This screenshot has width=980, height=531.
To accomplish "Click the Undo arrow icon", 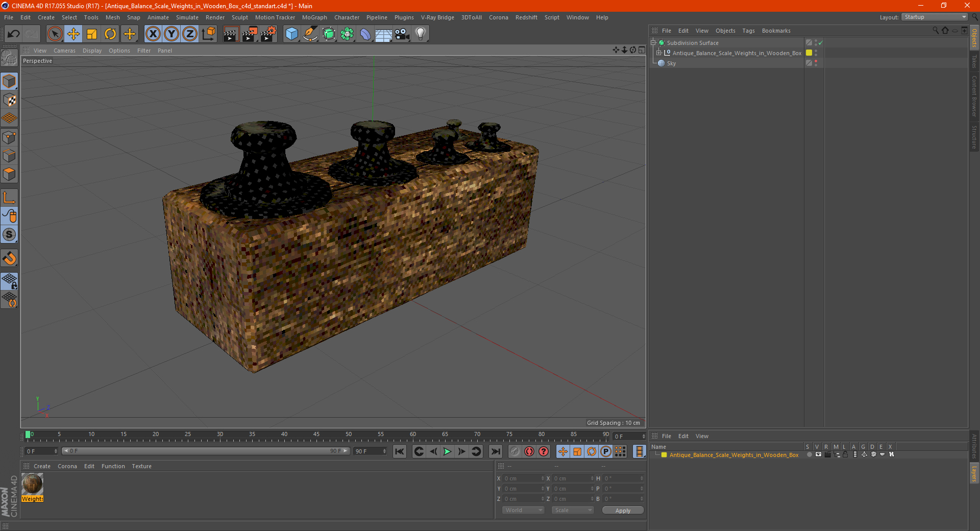I will click(x=14, y=34).
